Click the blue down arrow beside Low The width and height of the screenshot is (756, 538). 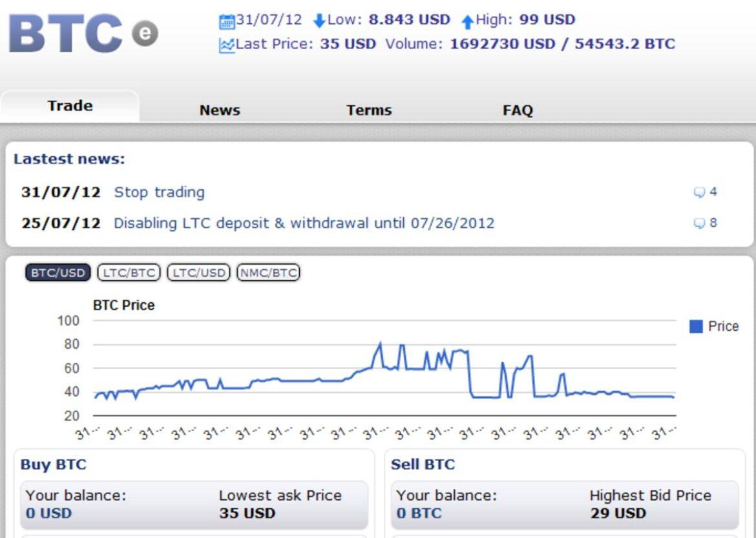[x=319, y=21]
